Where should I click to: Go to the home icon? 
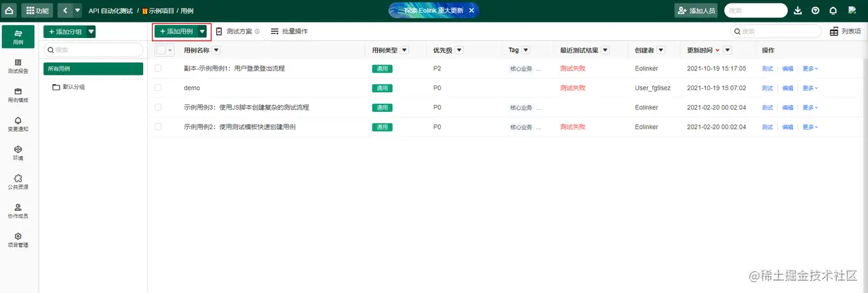pyautogui.click(x=9, y=10)
